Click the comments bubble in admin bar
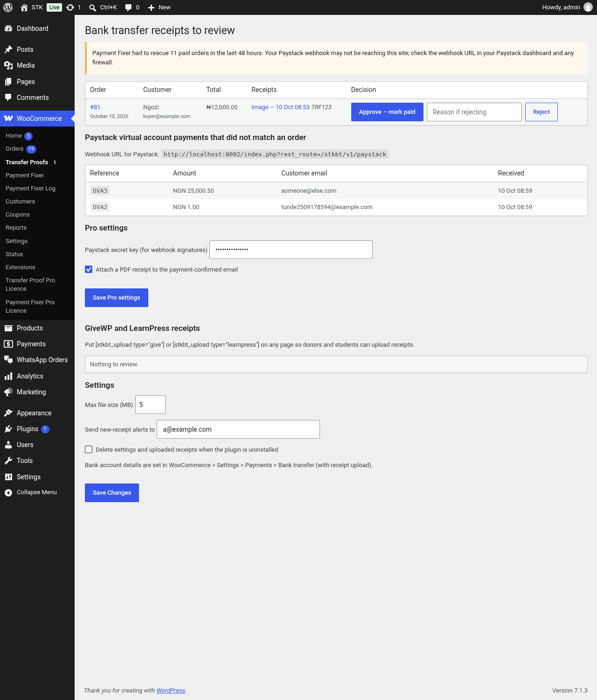The width and height of the screenshot is (597, 700). 128,7
